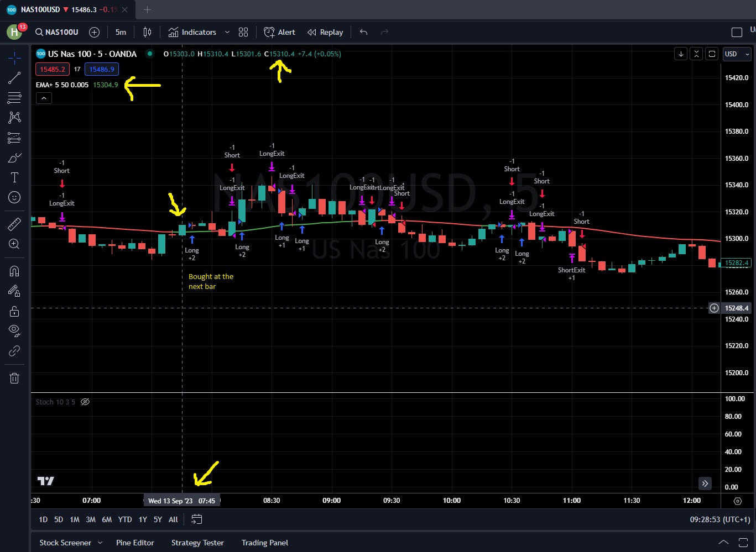This screenshot has height=552, width=756.
Task: Open the chart settings hexagon gear
Action: point(738,501)
